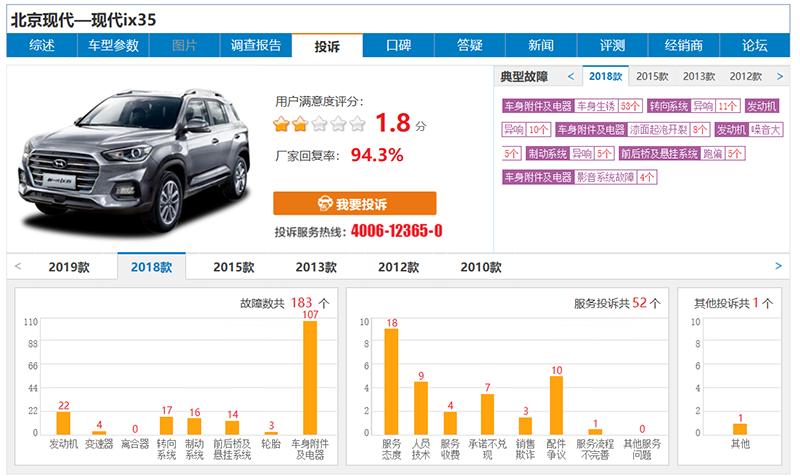Click the 其他 bar showing 1
Image resolution: width=800 pixels, height=476 pixels.
coord(740,429)
